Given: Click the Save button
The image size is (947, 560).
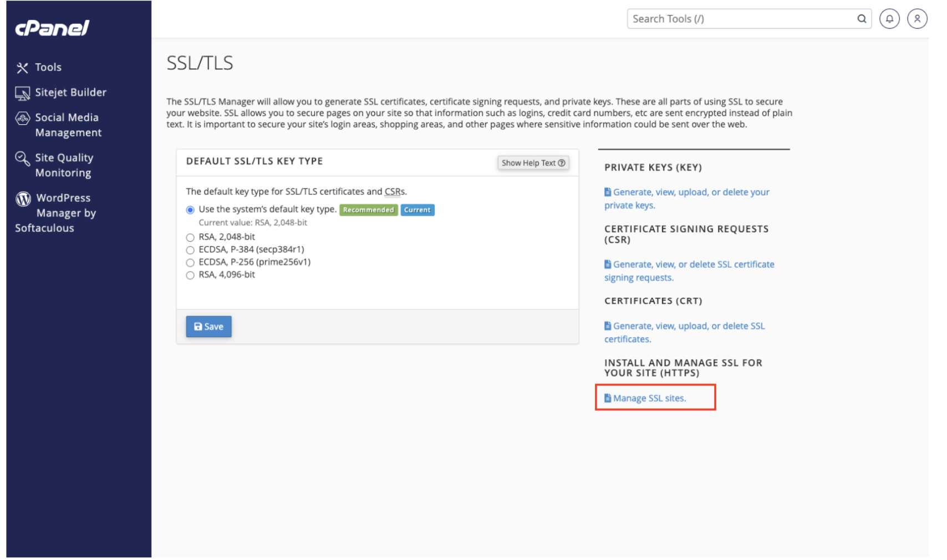Looking at the screenshot, I should pyautogui.click(x=208, y=327).
